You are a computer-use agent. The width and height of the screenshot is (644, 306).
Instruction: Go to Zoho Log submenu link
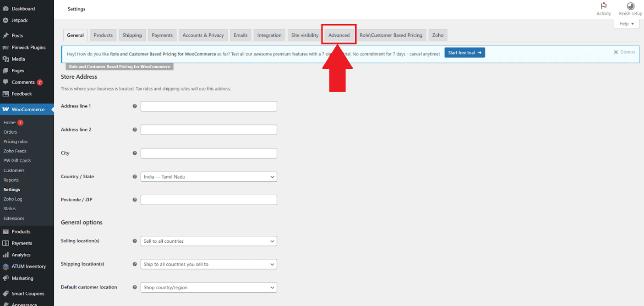13,199
